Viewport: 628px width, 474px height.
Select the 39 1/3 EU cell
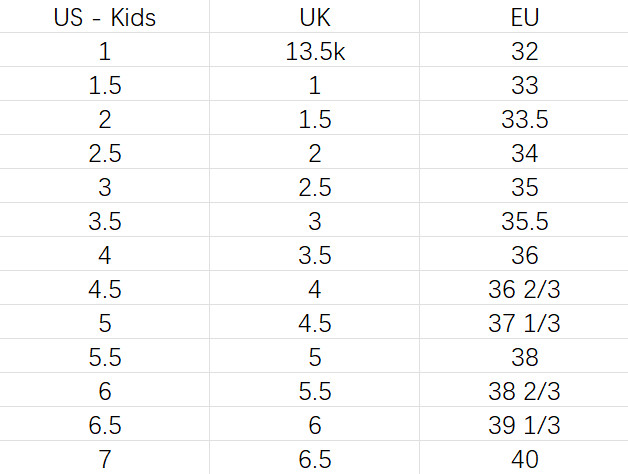523,425
